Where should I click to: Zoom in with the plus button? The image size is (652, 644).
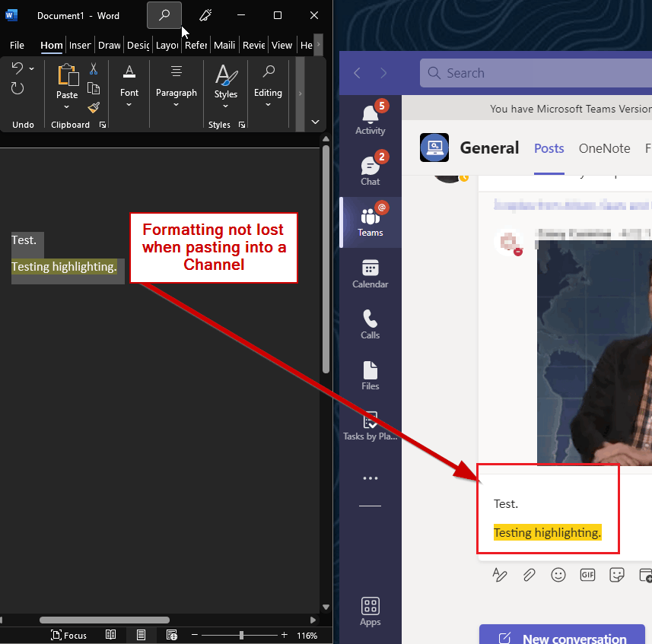285,635
